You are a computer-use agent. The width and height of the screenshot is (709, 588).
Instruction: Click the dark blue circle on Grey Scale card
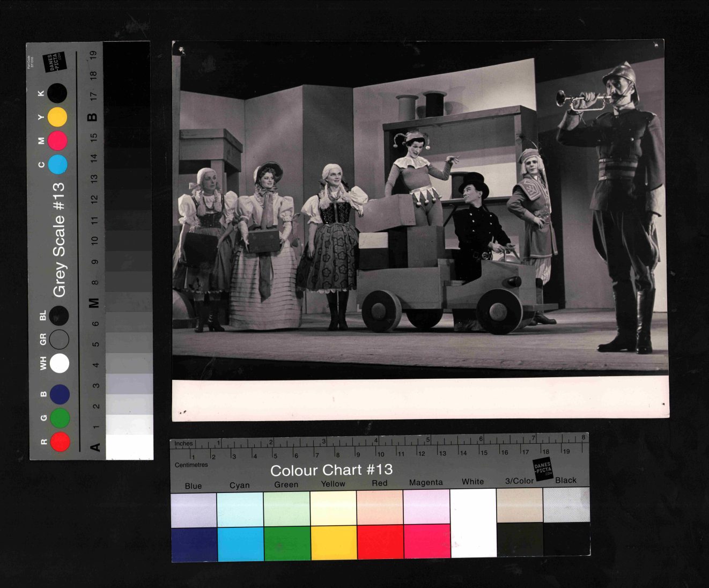(60, 394)
